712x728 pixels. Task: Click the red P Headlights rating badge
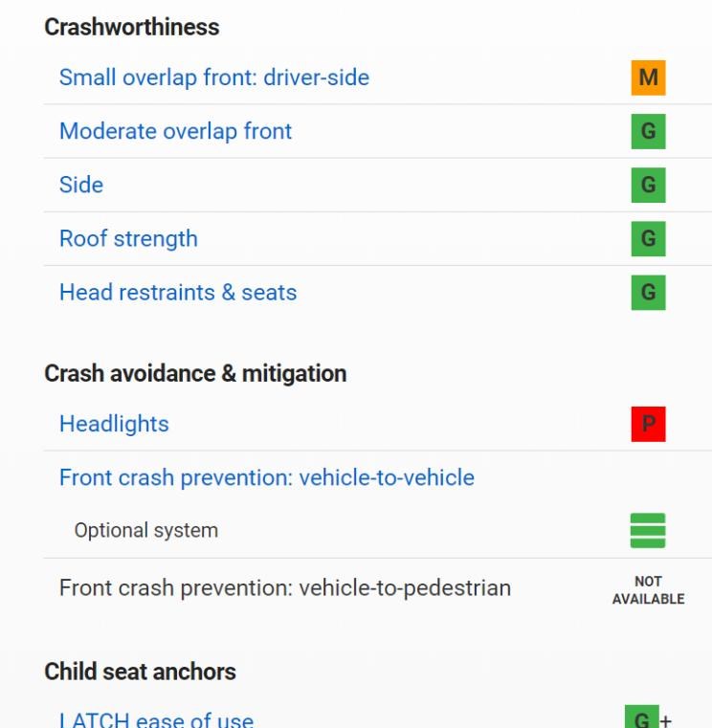(x=648, y=425)
